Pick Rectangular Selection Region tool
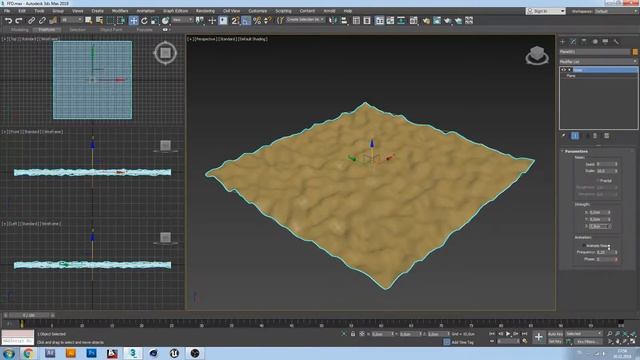 tap(110, 20)
